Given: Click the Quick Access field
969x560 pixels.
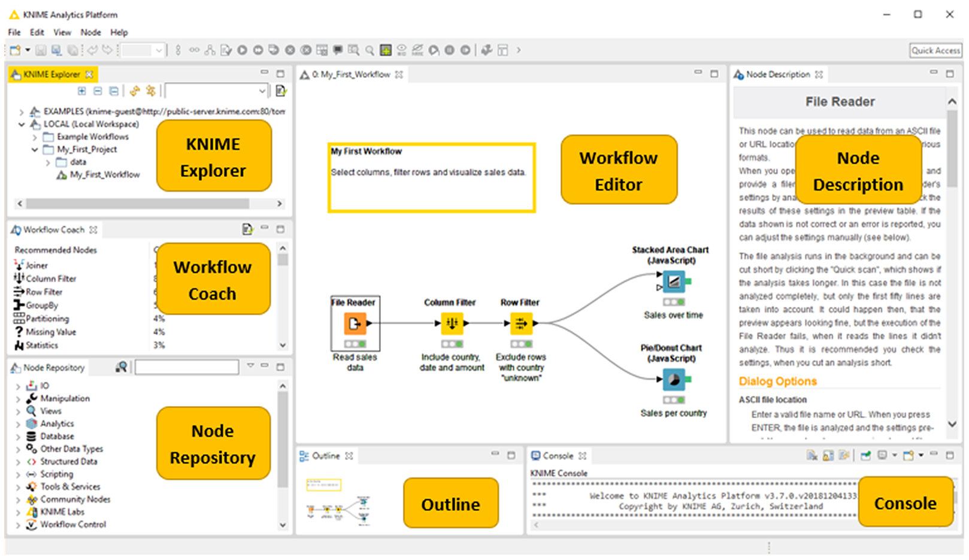Looking at the screenshot, I should point(935,50).
